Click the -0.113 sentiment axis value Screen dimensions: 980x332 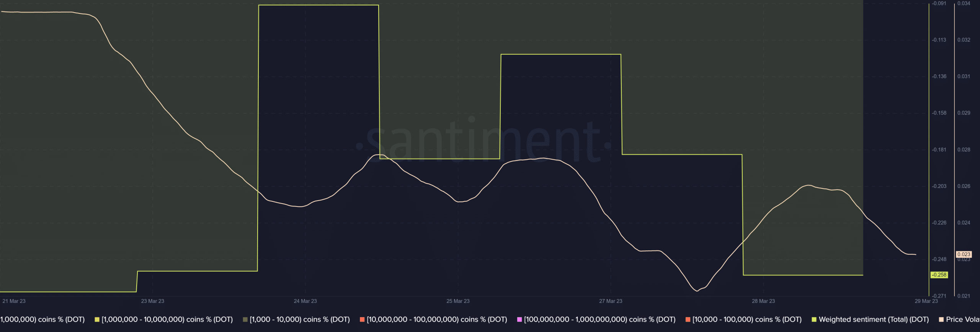point(939,40)
